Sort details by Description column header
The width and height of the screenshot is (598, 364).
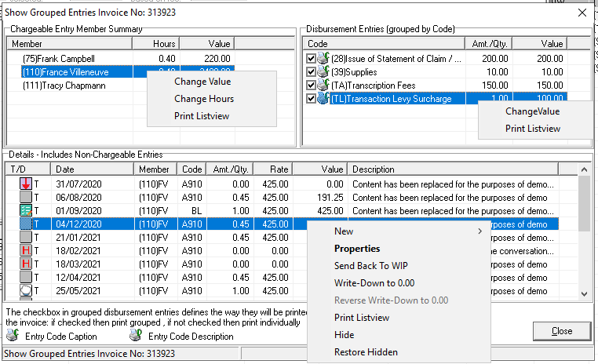click(x=454, y=169)
